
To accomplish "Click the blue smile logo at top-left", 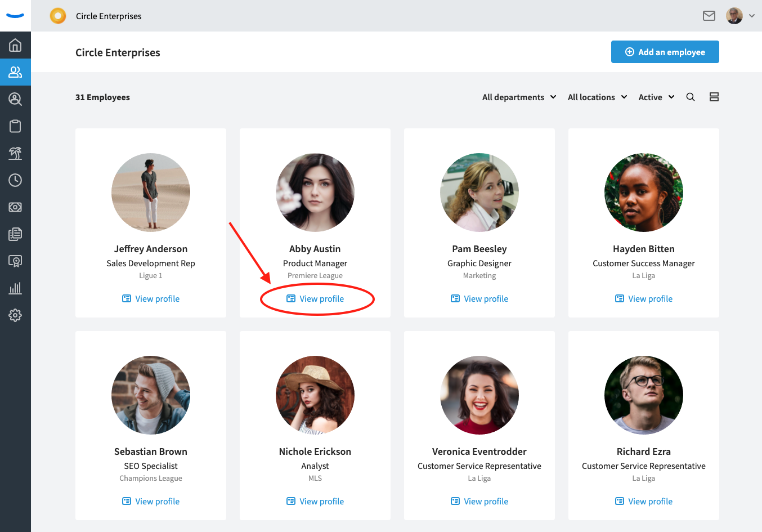I will [x=15, y=16].
